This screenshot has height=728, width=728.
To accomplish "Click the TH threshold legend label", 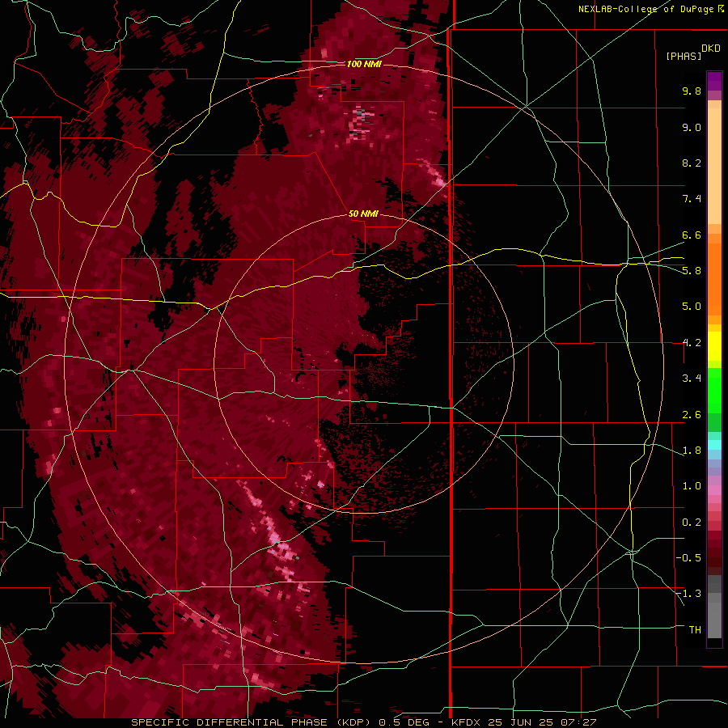I will pyautogui.click(x=695, y=630).
